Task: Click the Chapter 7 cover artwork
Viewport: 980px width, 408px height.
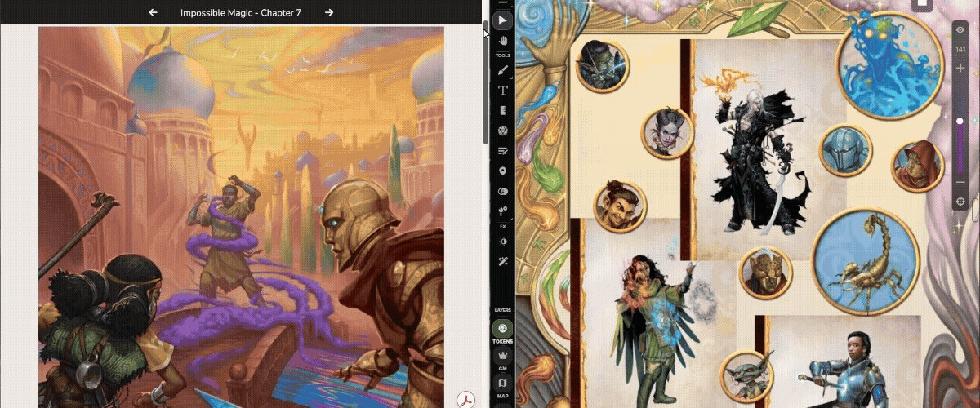Action: 242,217
